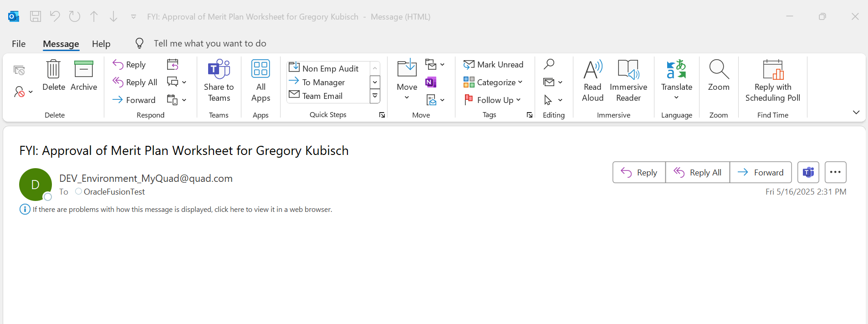Click the Redo arrow icon
868x324 pixels.
[75, 17]
